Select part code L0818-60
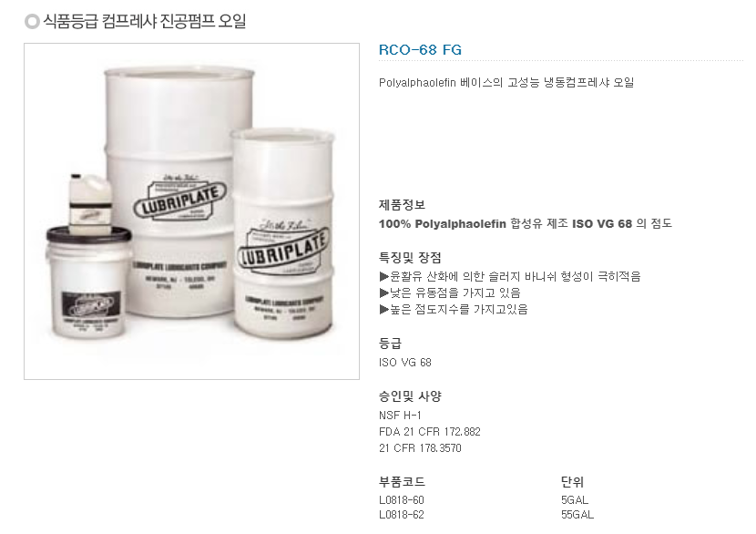The height and width of the screenshot is (534, 756). (401, 500)
